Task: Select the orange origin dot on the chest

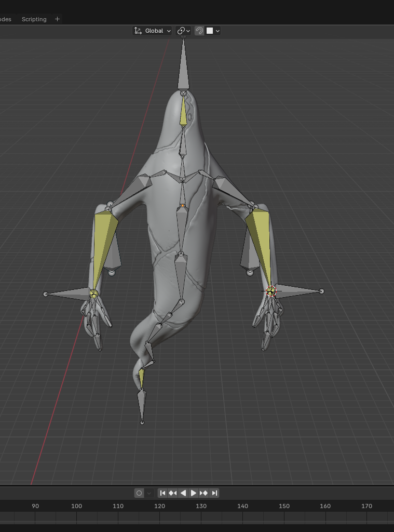Action: tap(183, 206)
